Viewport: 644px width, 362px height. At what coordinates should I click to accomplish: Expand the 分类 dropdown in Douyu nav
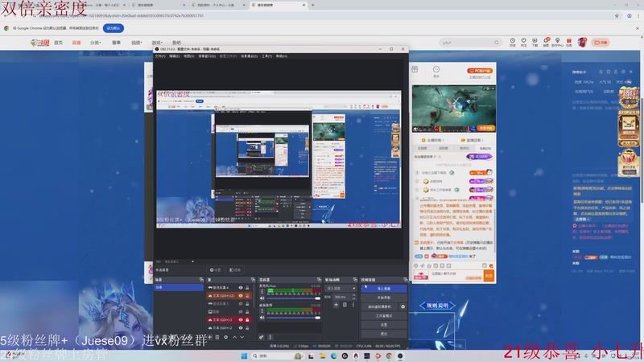(x=95, y=43)
